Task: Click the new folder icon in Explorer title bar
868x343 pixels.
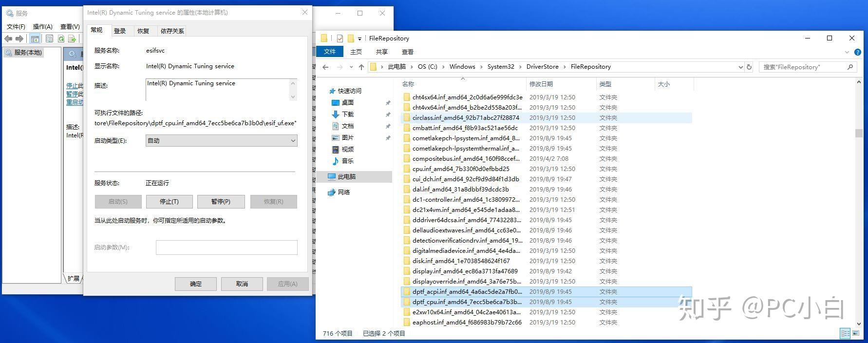Action: pos(350,38)
